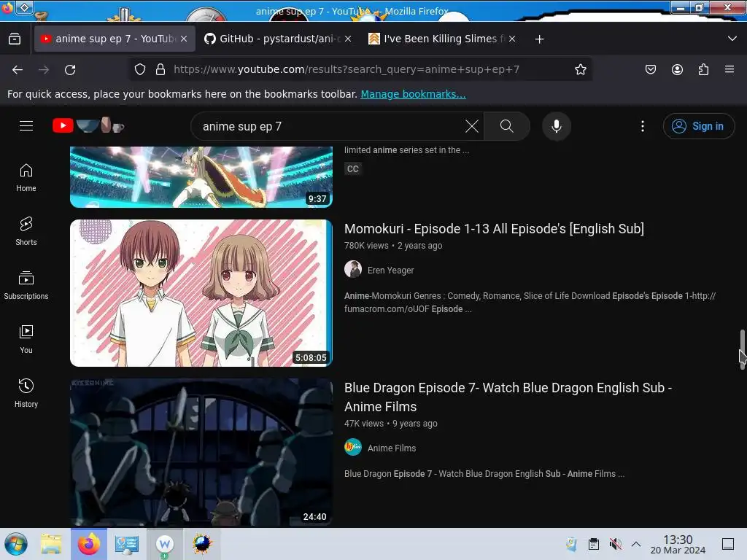Reload the current page
Image resolution: width=747 pixels, height=560 pixels.
(70, 70)
